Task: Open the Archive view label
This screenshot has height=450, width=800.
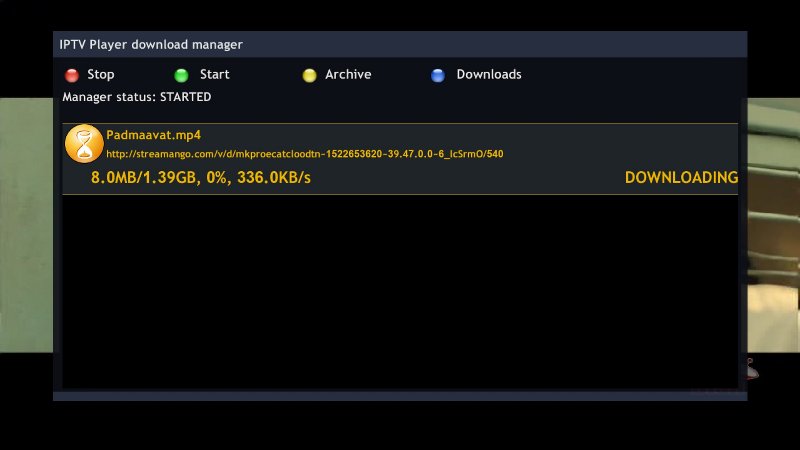Action: pos(348,75)
